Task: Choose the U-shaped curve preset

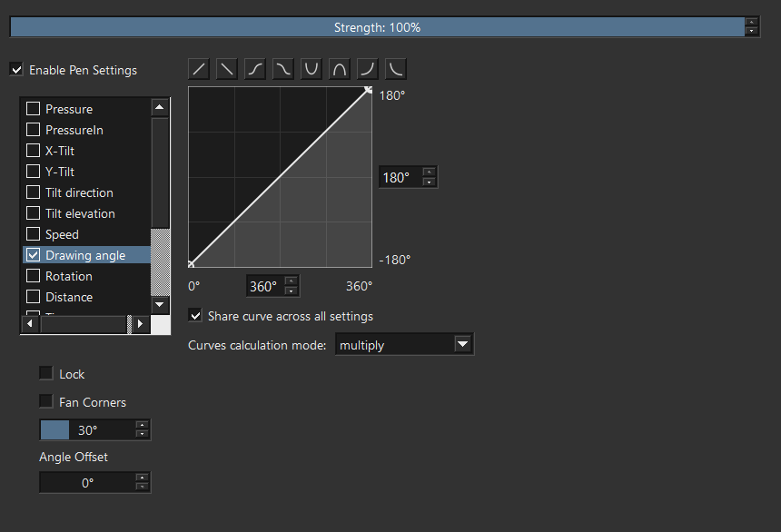Action: click(x=311, y=69)
